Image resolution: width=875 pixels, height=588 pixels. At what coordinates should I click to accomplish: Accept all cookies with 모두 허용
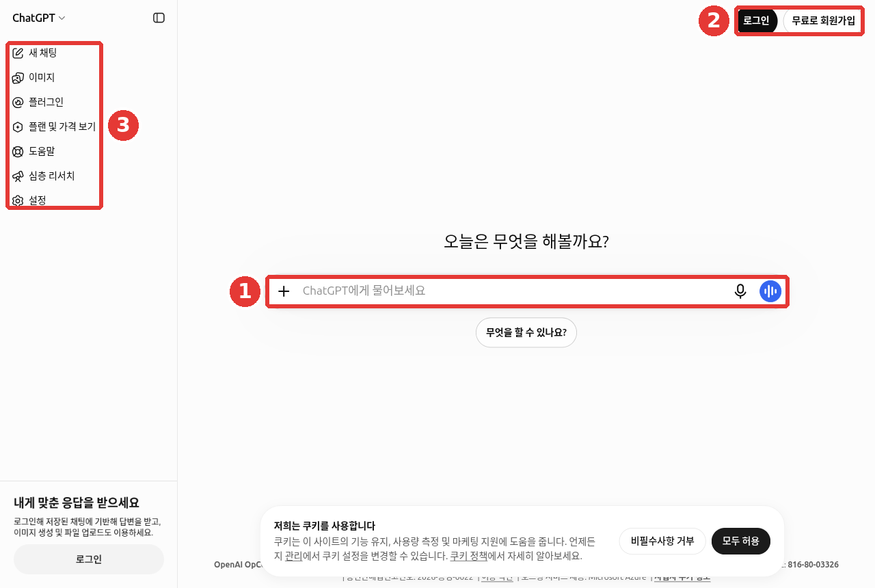click(x=741, y=542)
